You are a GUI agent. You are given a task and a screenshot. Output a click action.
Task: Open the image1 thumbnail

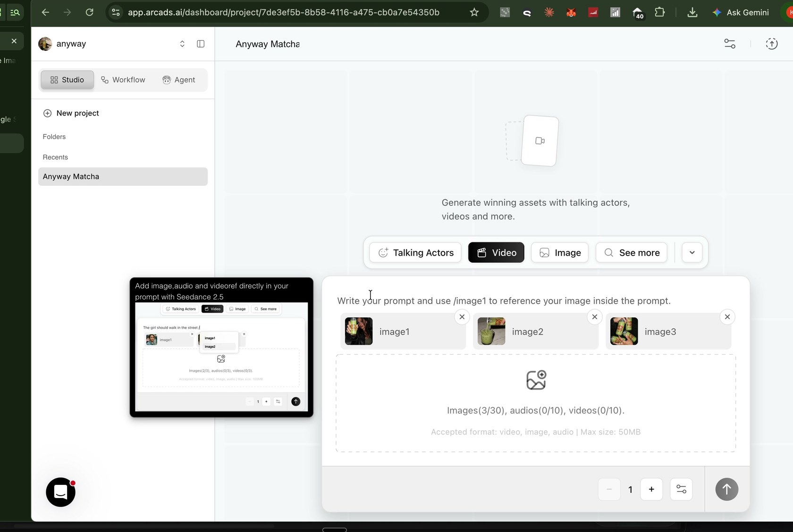point(359,331)
